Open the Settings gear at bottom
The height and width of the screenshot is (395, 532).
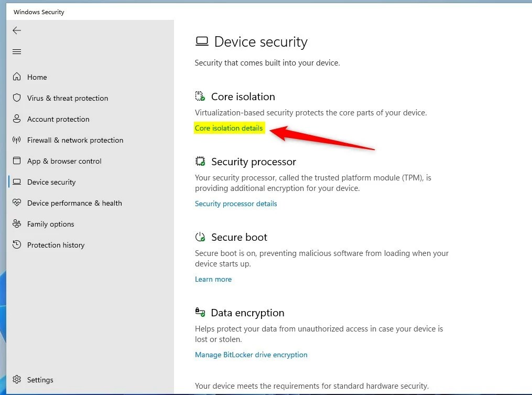pos(17,379)
